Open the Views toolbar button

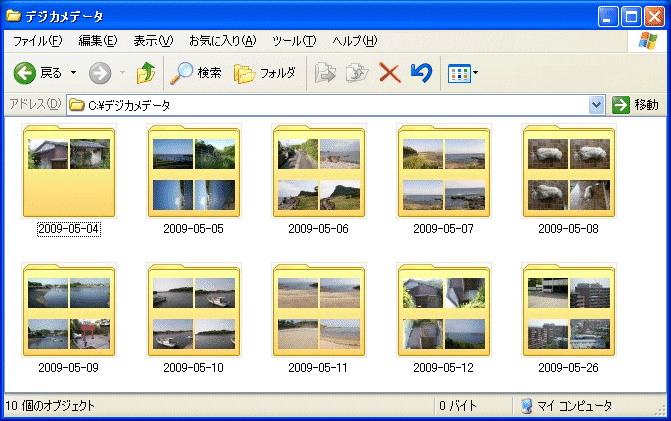(459, 73)
